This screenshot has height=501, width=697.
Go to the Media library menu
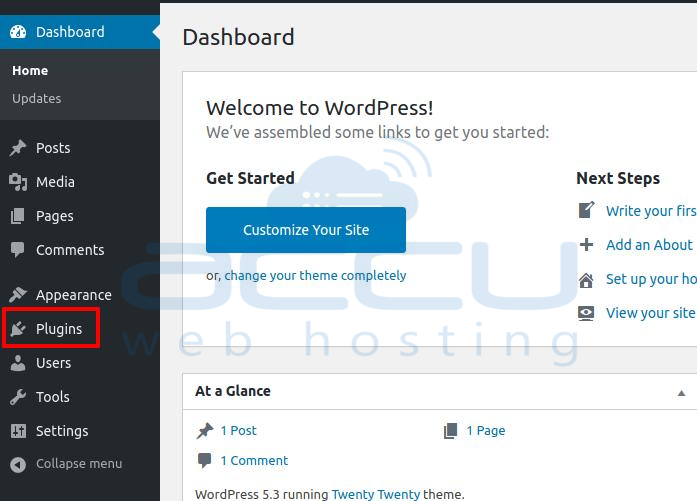click(x=56, y=182)
